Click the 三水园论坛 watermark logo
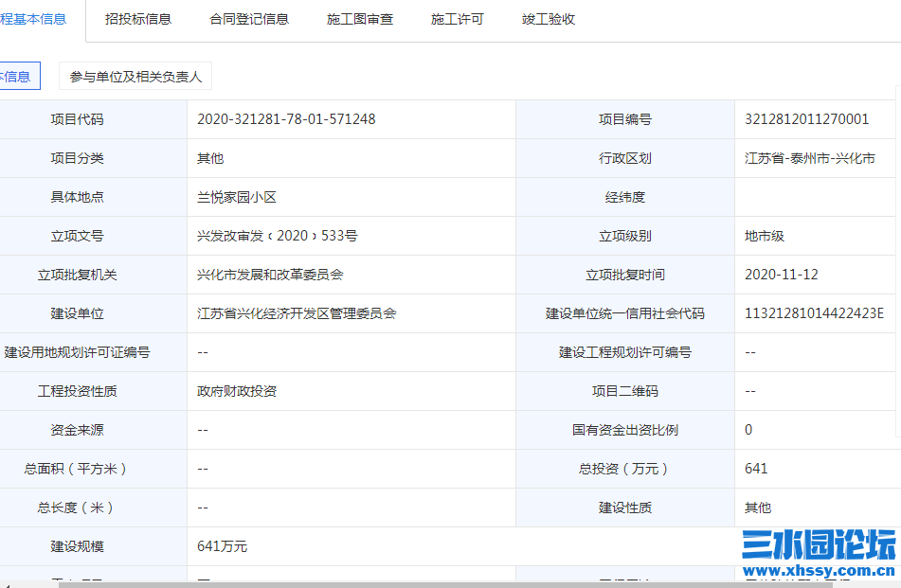 tap(819, 547)
